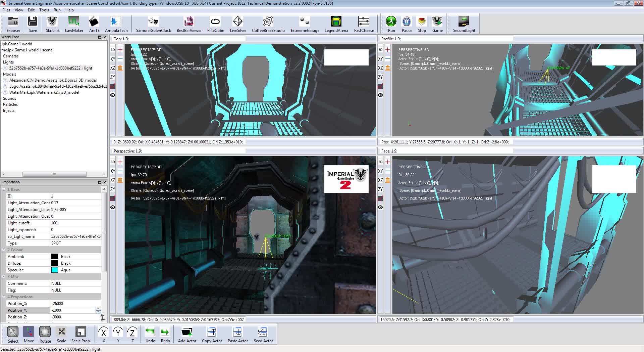Open LiveSilver tool

pos(238,24)
